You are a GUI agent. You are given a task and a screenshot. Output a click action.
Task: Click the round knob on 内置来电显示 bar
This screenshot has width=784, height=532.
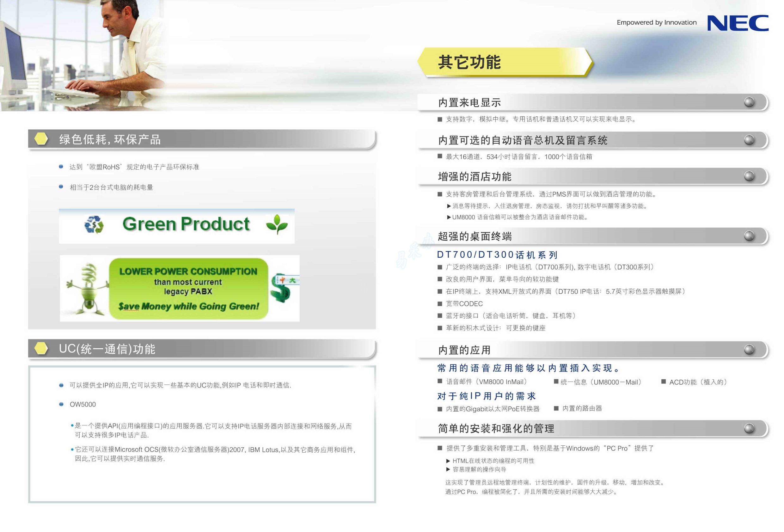point(749,102)
